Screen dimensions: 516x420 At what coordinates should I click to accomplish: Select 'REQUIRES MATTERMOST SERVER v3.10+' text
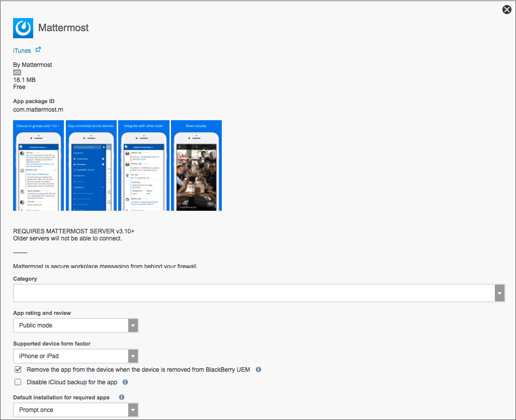point(74,231)
